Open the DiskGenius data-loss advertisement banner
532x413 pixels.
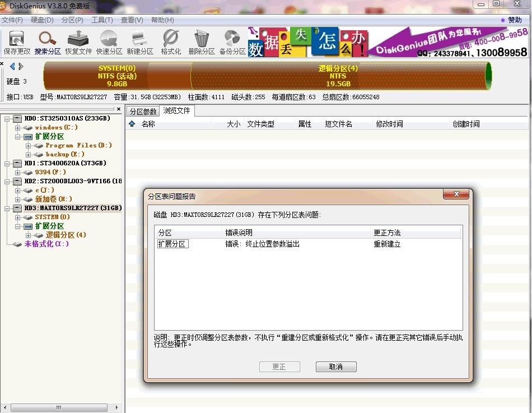[388, 42]
